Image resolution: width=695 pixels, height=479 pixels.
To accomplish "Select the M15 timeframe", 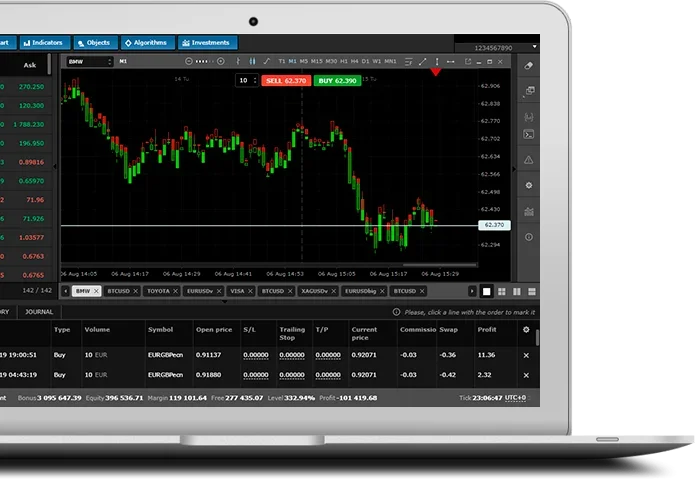I will (x=317, y=62).
